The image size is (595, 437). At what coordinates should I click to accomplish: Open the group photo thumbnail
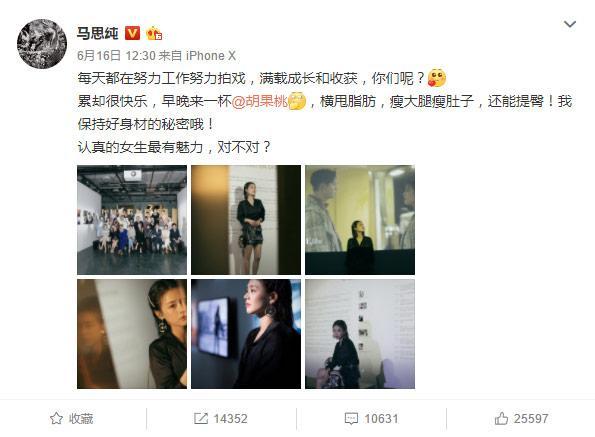point(132,220)
